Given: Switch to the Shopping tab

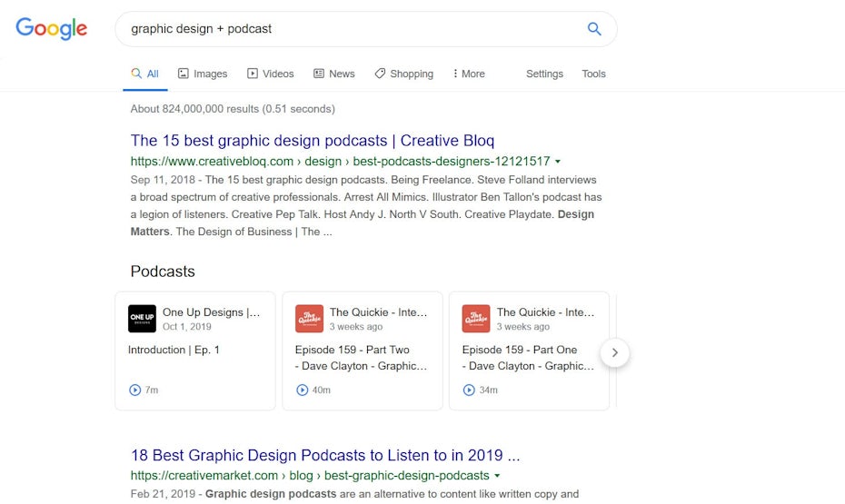Looking at the screenshot, I should pos(404,74).
